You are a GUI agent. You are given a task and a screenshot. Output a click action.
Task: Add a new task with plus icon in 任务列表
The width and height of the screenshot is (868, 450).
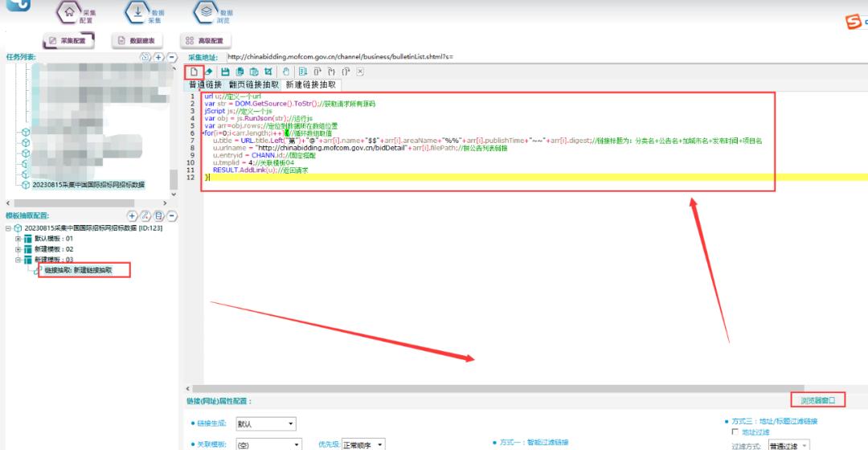(158, 57)
